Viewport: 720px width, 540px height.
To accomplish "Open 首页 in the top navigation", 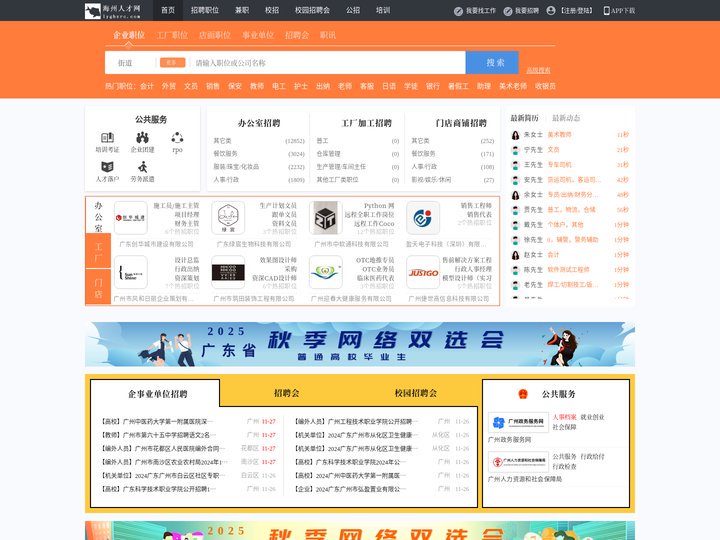I will (168, 10).
